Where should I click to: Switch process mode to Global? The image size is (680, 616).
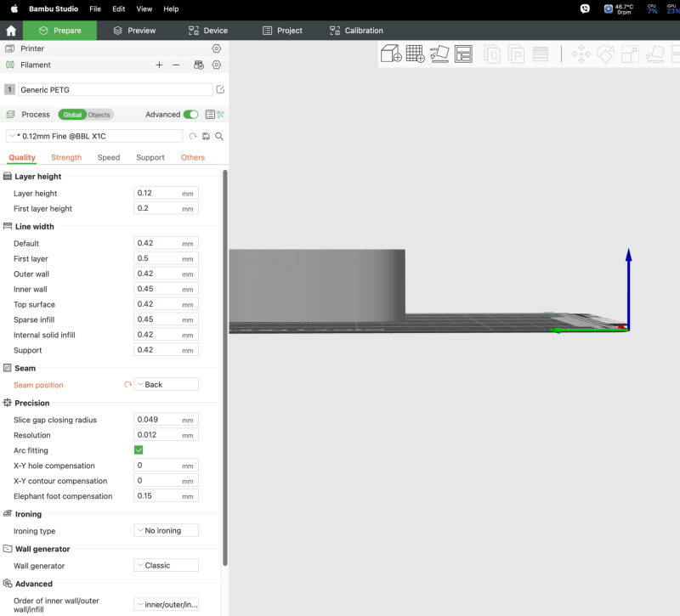(72, 115)
